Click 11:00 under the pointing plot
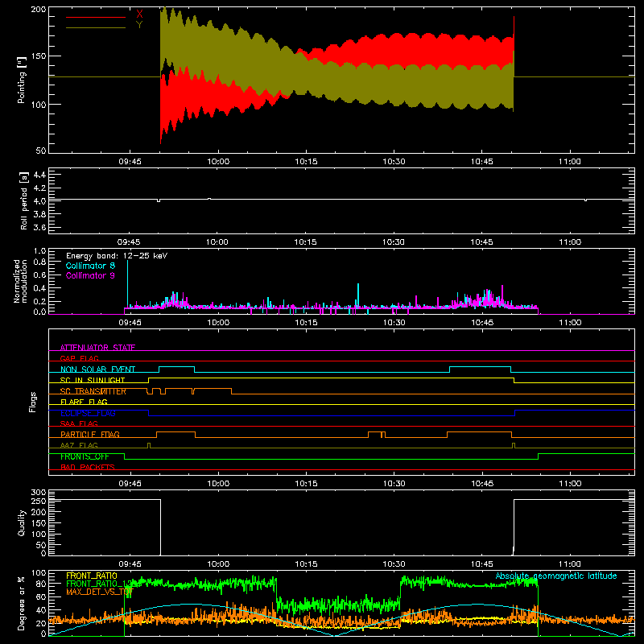The image size is (644, 644). 570,162
